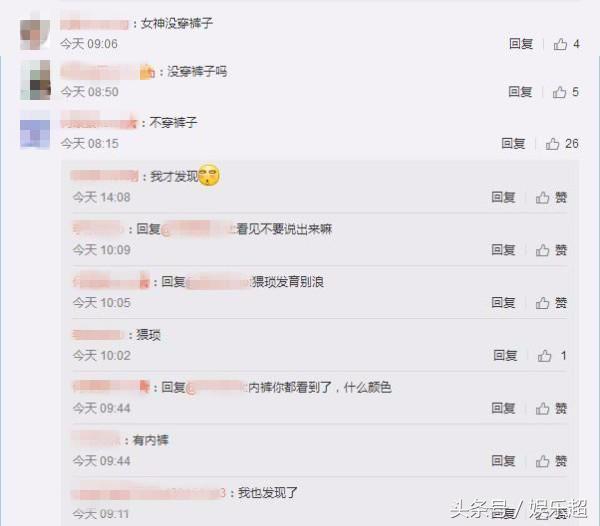Click 回复 on the 08:50 comment
600x526 pixels.
pyautogui.click(x=520, y=92)
